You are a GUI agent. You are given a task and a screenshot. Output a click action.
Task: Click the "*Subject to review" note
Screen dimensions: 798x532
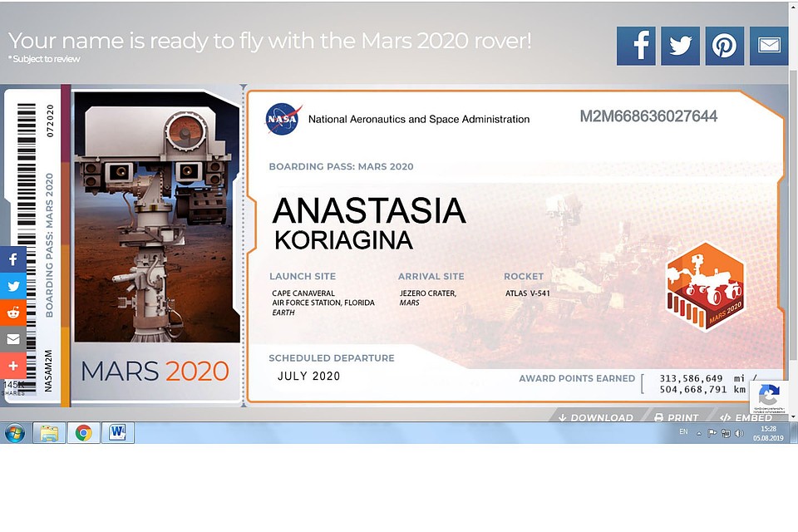(44, 59)
